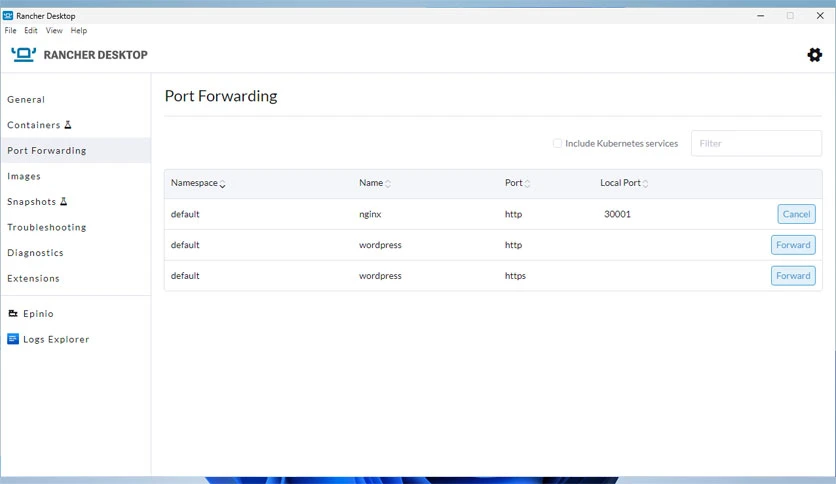Sort table by Name column arrow
836x484 pixels.
click(388, 183)
